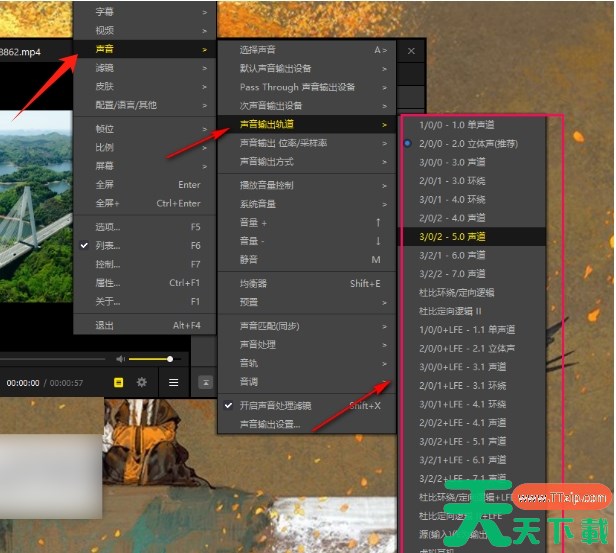Open 声音输出轨道 submenu item

306,125
